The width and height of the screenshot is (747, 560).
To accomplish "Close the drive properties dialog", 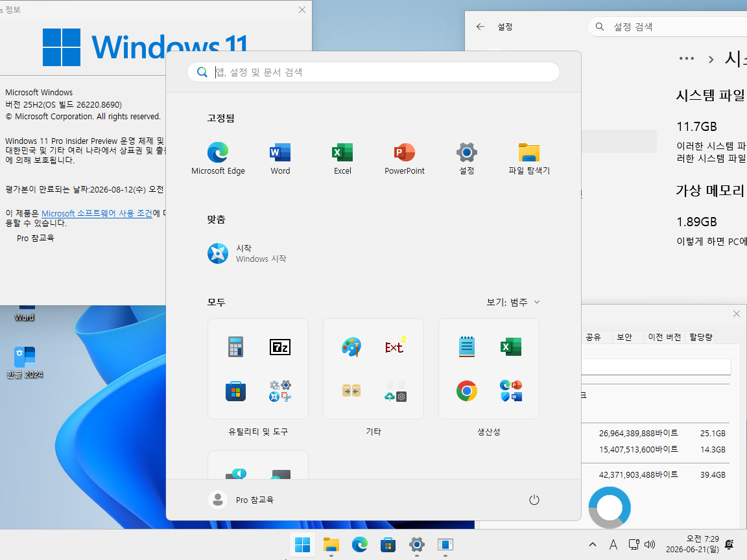I will (737, 313).
